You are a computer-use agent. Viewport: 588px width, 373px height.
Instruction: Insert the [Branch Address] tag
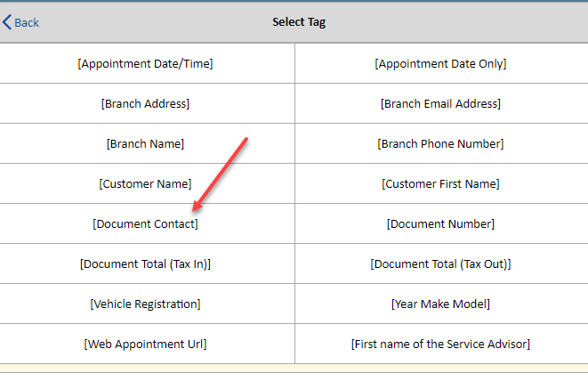(x=146, y=103)
